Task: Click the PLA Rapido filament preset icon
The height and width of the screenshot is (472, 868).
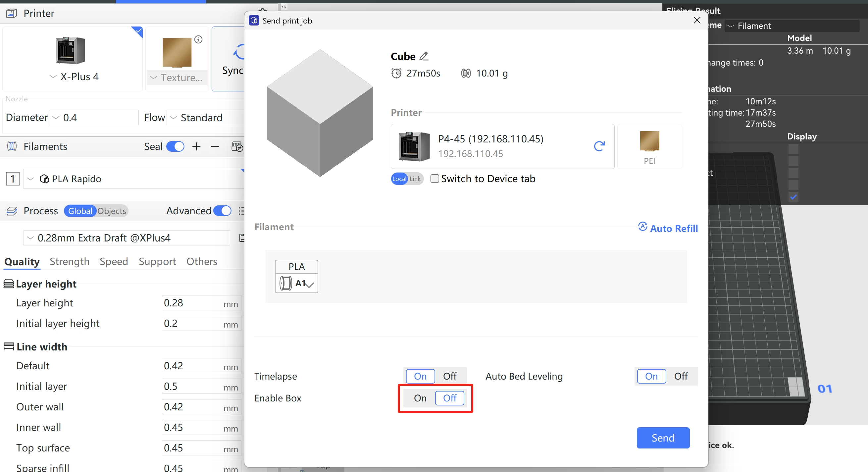Action: 44,179
